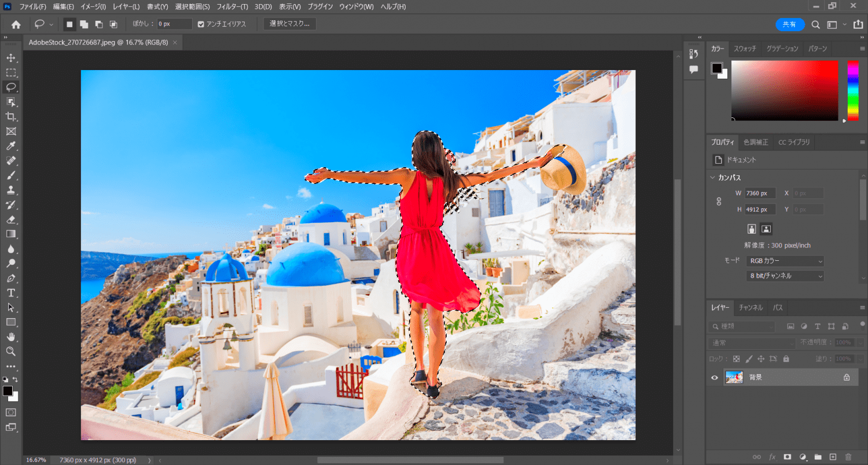The image size is (868, 465).
Task: Click the Color panel foreground swatch
Action: (x=717, y=68)
